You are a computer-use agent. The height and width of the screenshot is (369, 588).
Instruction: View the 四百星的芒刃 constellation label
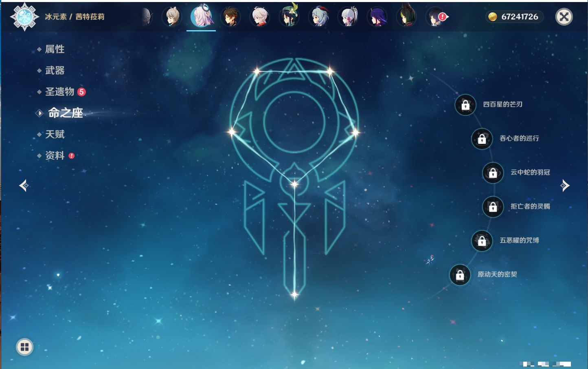click(502, 104)
